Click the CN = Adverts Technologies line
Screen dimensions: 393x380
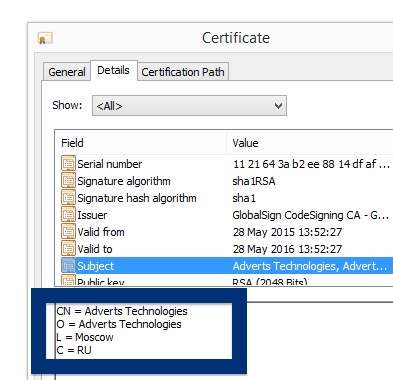coord(122,311)
